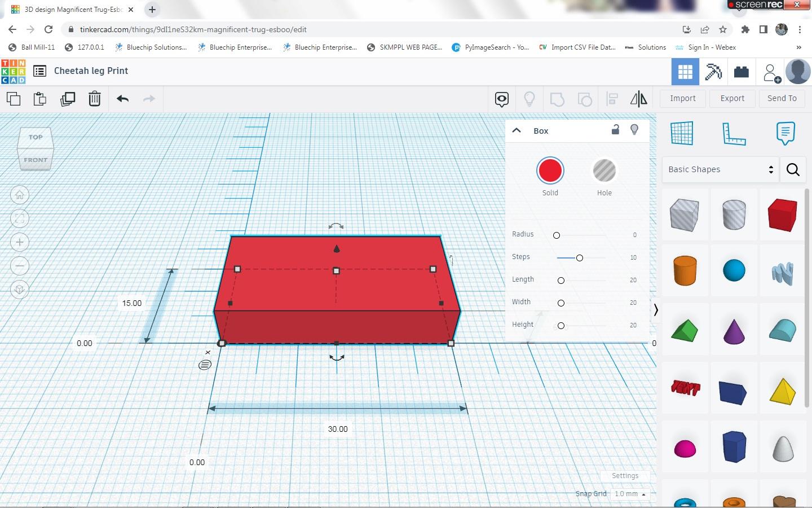
Task: Click the Duplicate and repeat icon
Action: pos(68,99)
